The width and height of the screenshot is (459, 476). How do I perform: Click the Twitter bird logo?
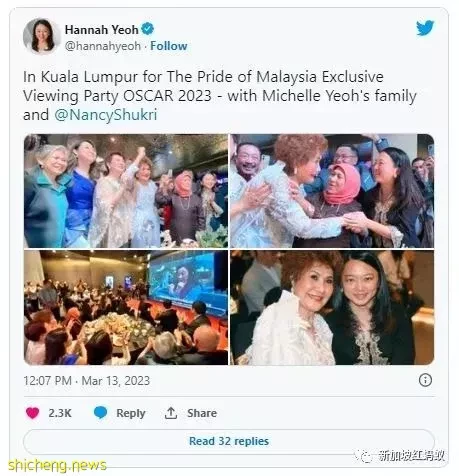[425, 28]
